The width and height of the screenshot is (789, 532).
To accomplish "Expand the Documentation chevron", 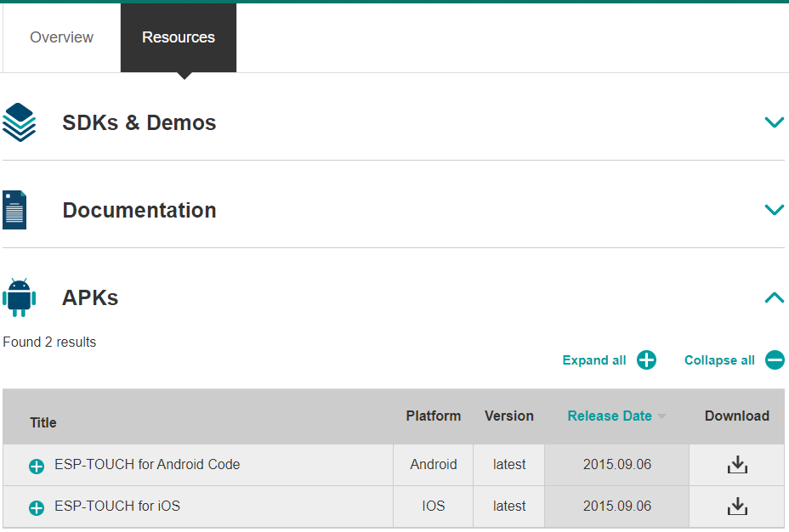I will point(774,209).
